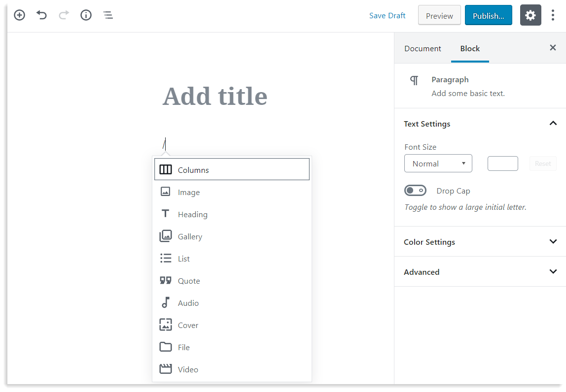
Task: Click the Publish button
Action: coord(488,15)
